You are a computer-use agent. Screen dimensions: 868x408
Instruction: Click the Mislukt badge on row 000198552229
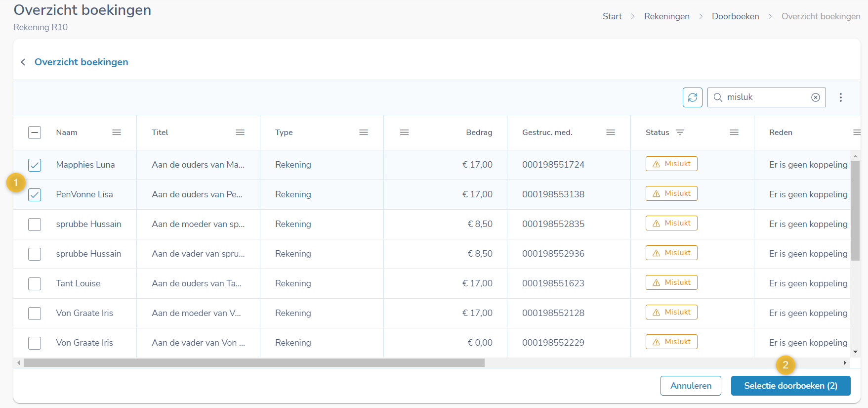click(671, 342)
